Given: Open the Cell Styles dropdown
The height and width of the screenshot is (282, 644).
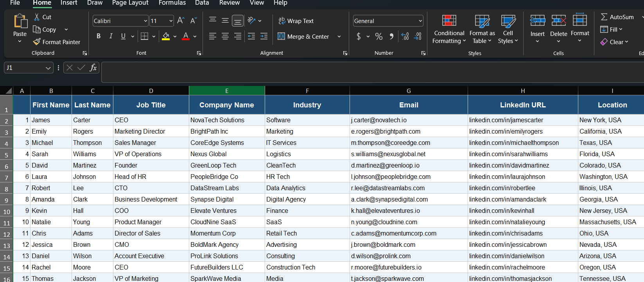Looking at the screenshot, I should (x=508, y=29).
